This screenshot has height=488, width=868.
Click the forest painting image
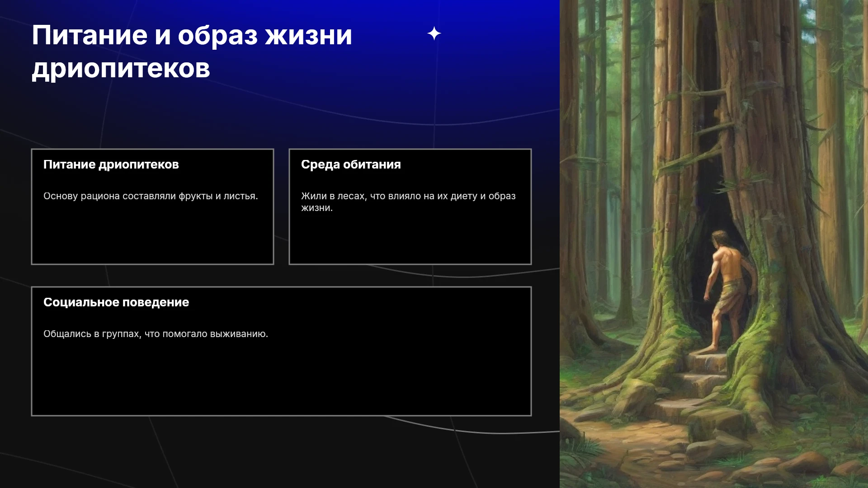coord(714,244)
